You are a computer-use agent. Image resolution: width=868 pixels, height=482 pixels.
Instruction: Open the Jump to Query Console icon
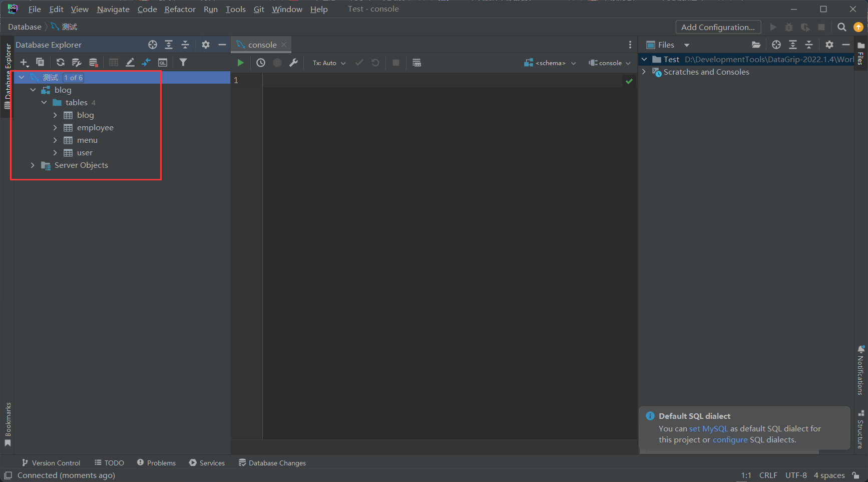pyautogui.click(x=163, y=62)
